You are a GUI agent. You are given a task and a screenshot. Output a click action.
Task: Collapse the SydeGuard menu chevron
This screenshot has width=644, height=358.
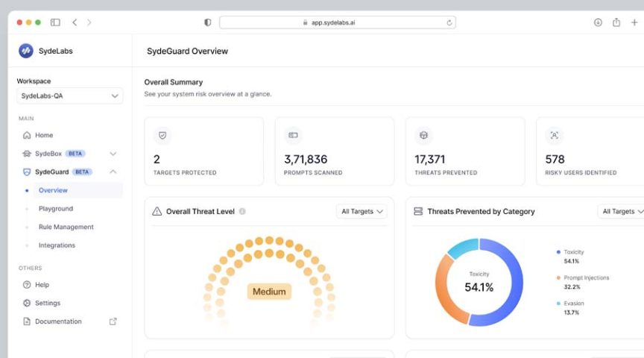click(x=113, y=172)
